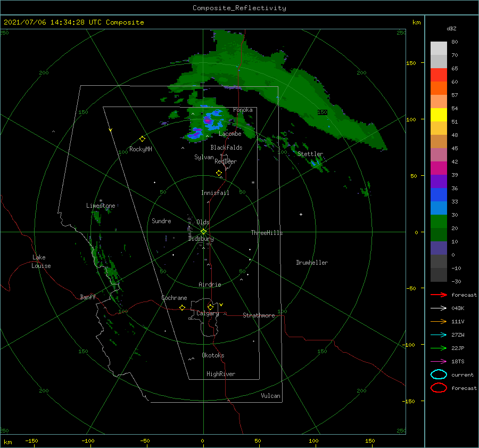Click the Lake Louise label
The width and height of the screenshot is (479, 448).
coord(41,262)
